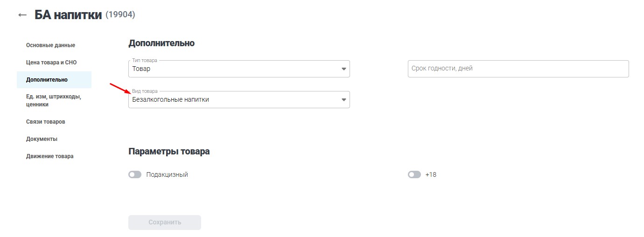Click the +18 label text
Viewport: 644px width, 237px height.
[431, 174]
